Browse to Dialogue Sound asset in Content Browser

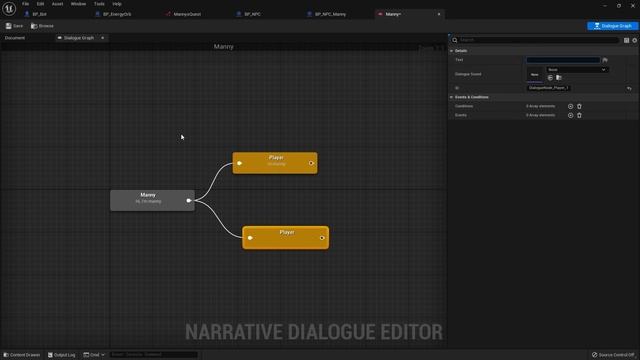[559, 78]
